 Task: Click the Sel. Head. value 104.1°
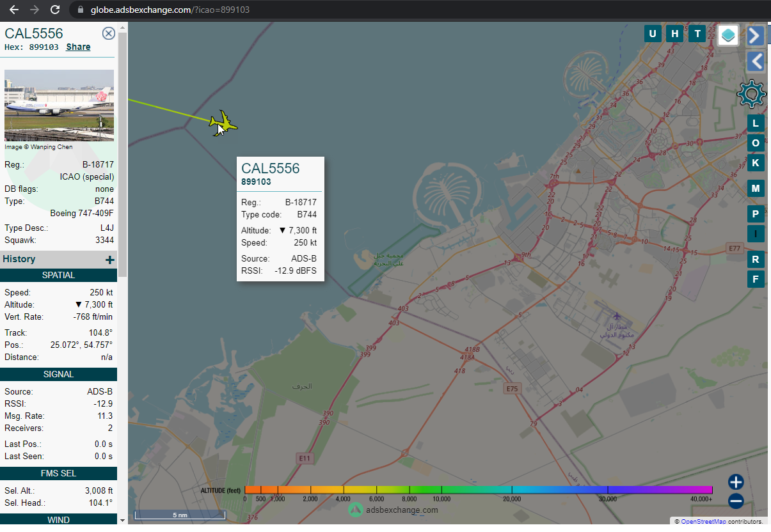coord(100,503)
